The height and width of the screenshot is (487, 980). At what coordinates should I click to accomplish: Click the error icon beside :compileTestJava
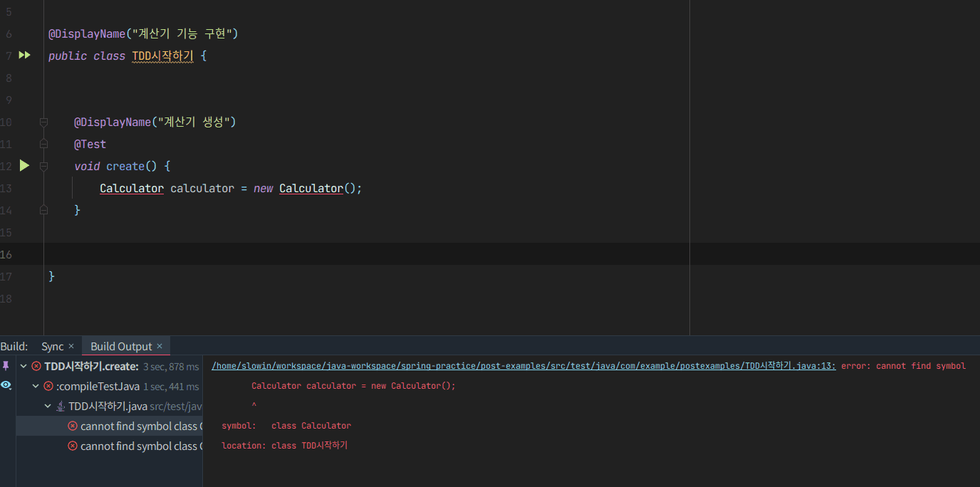(48, 387)
